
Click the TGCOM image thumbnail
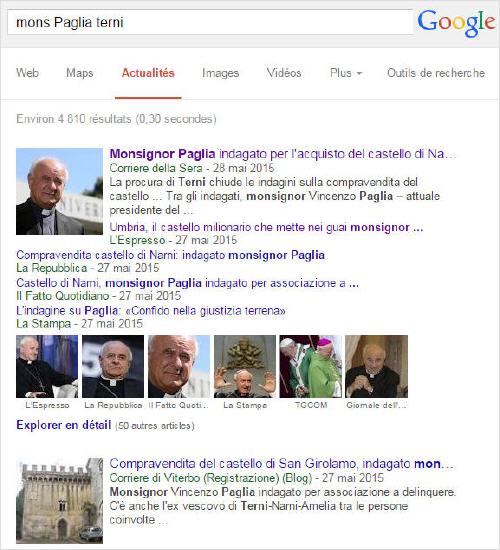(311, 366)
